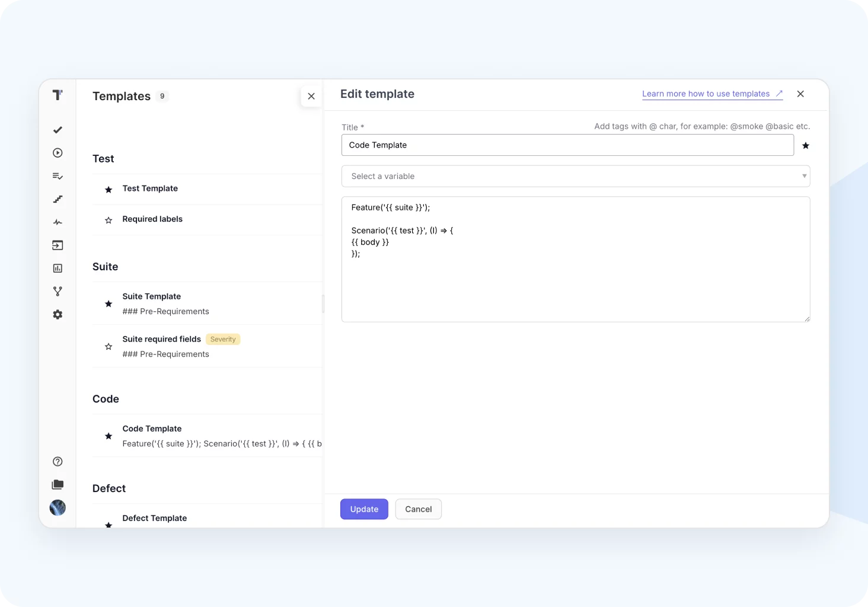Open Runs via the play circle icon
This screenshot has height=607, width=868.
point(58,153)
